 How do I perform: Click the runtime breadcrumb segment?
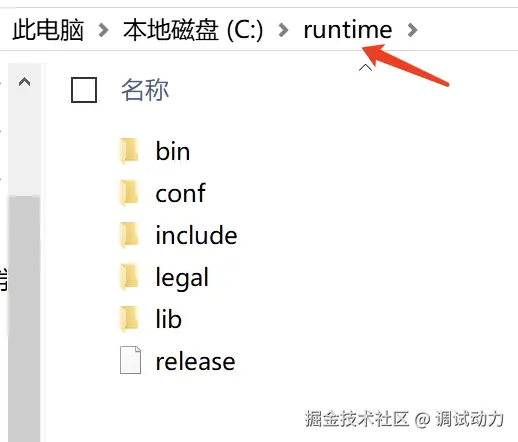(x=348, y=30)
